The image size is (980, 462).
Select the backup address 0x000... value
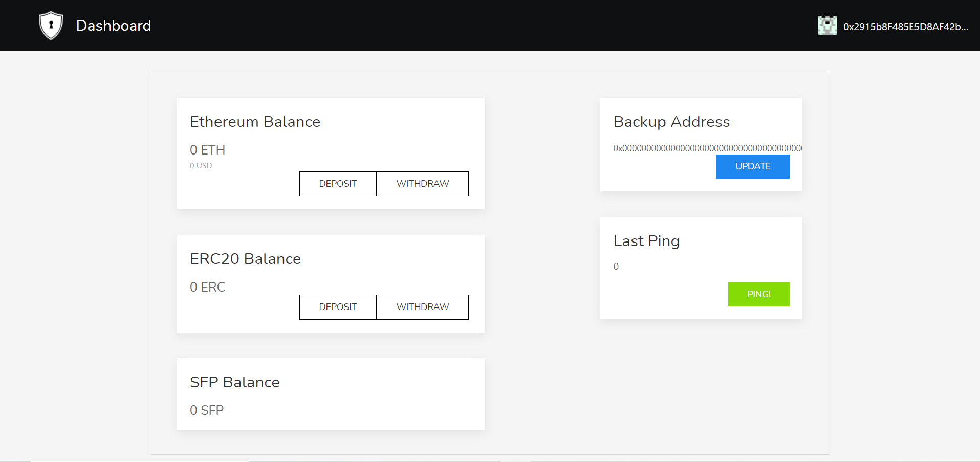pyautogui.click(x=708, y=148)
